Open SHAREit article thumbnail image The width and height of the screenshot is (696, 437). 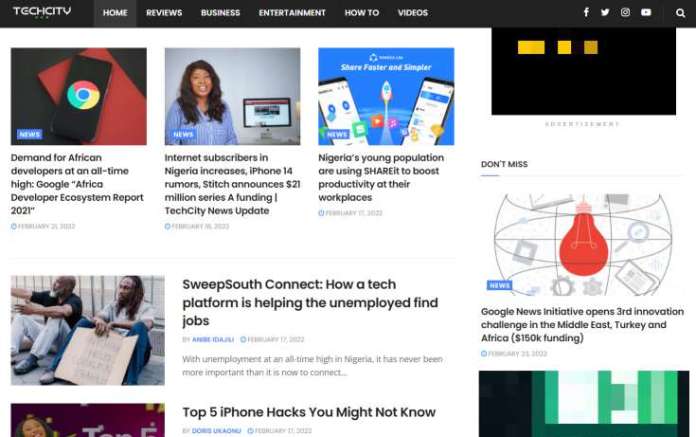(x=386, y=96)
